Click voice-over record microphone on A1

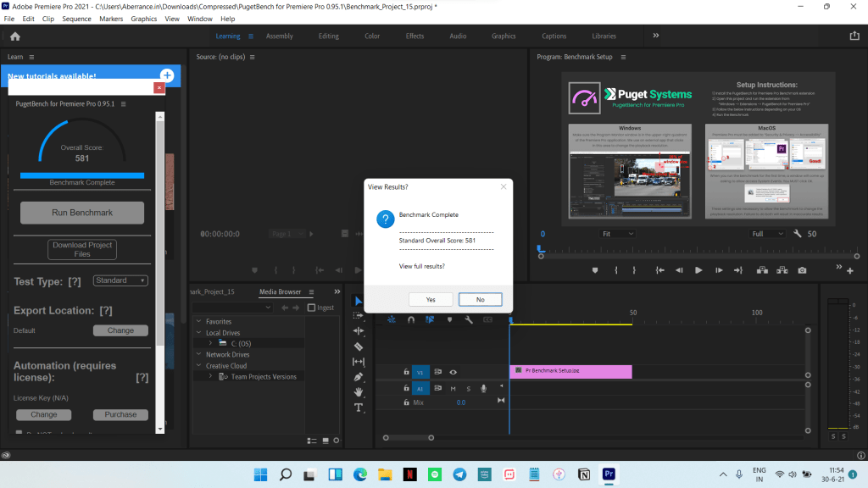(483, 388)
